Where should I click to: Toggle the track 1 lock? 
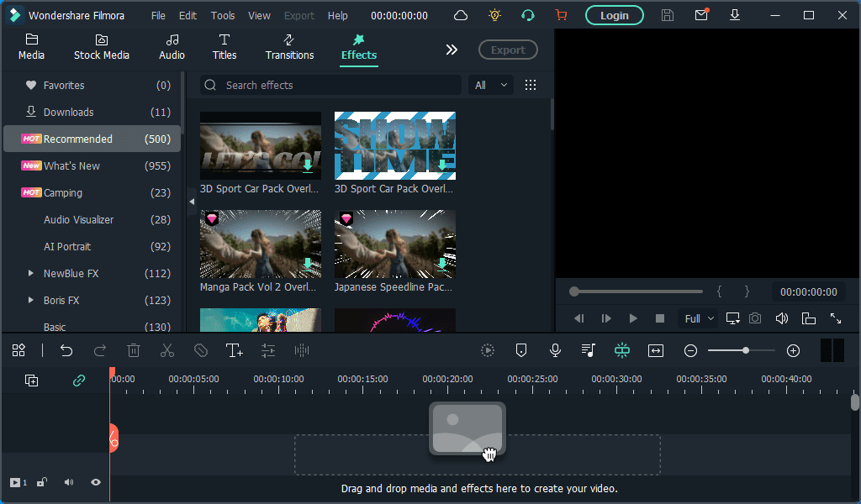pyautogui.click(x=42, y=483)
